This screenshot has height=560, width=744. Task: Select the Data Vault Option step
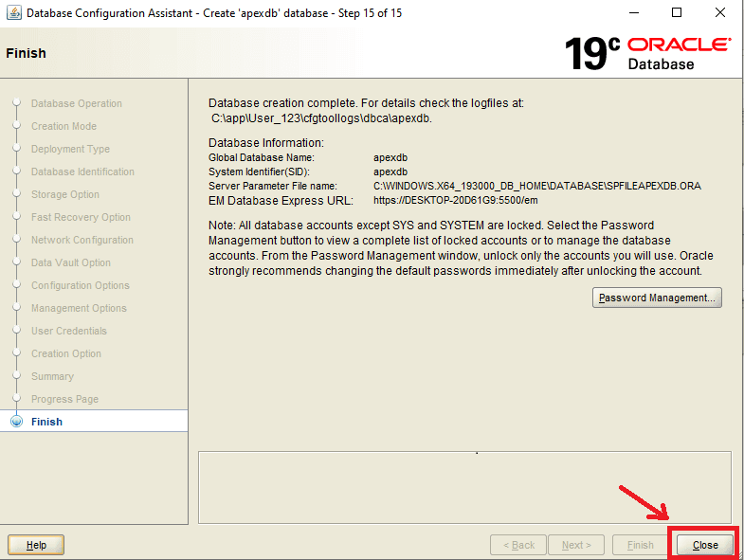tap(70, 262)
